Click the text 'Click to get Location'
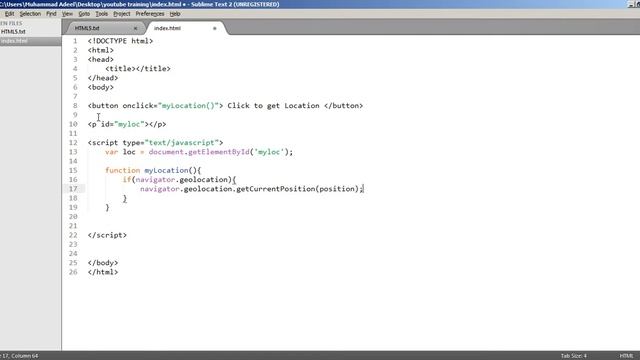The height and width of the screenshot is (360, 640). 273,106
